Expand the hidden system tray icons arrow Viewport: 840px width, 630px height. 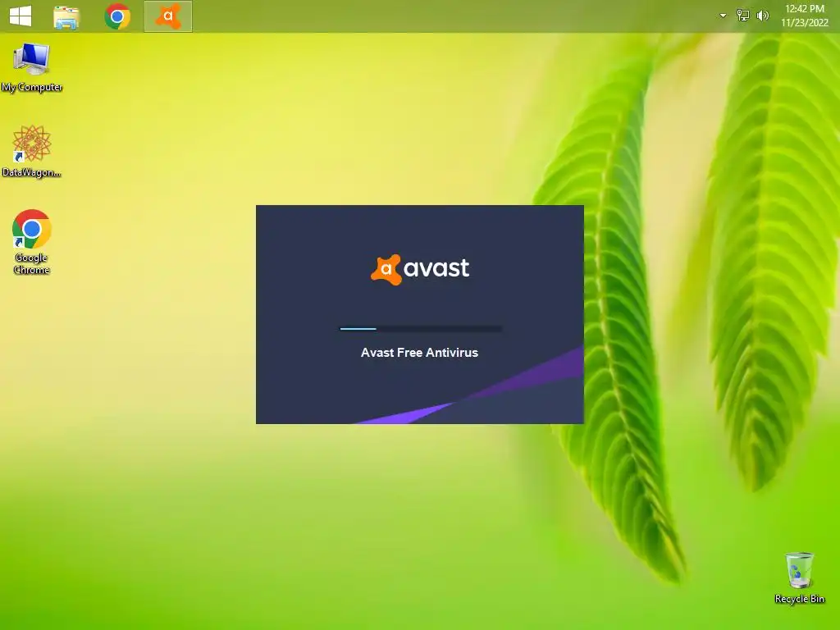(x=723, y=16)
